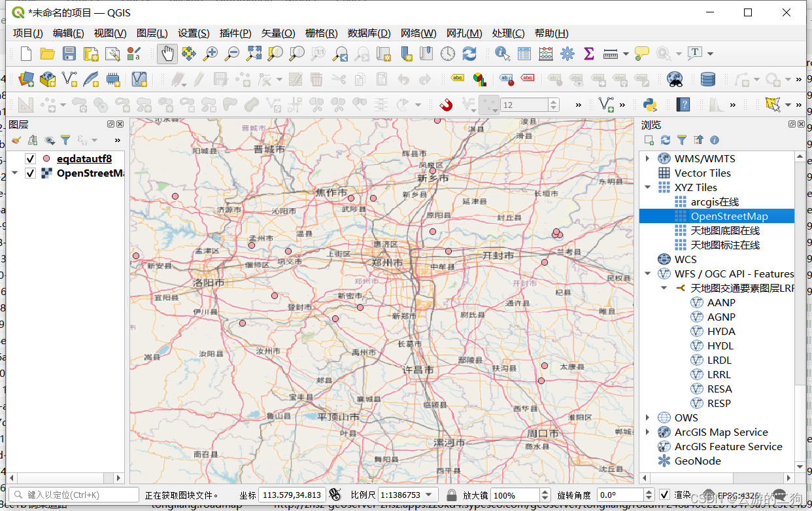
Task: Toggle visibility of OpenStreetMap layer checkbox
Action: 29,173
